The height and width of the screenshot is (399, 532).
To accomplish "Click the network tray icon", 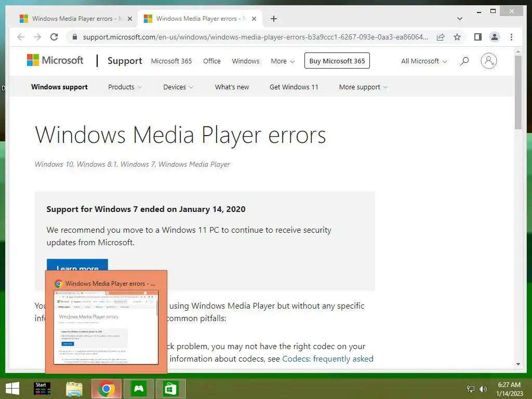I will 471,389.
